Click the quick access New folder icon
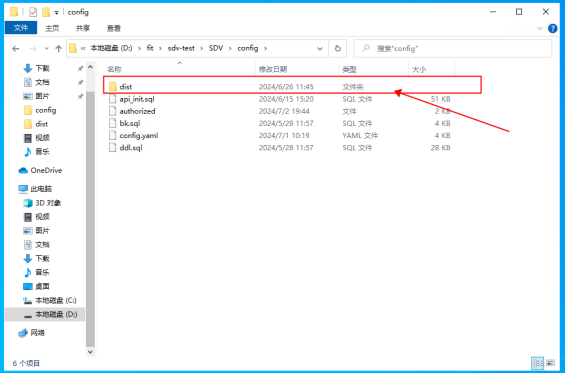This screenshot has width=565, height=373. tap(46, 12)
